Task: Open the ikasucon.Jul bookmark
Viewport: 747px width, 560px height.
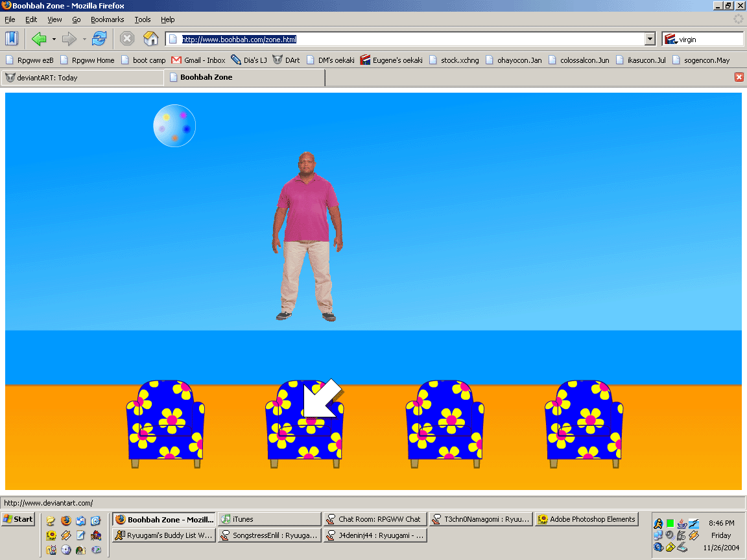Action: point(641,60)
